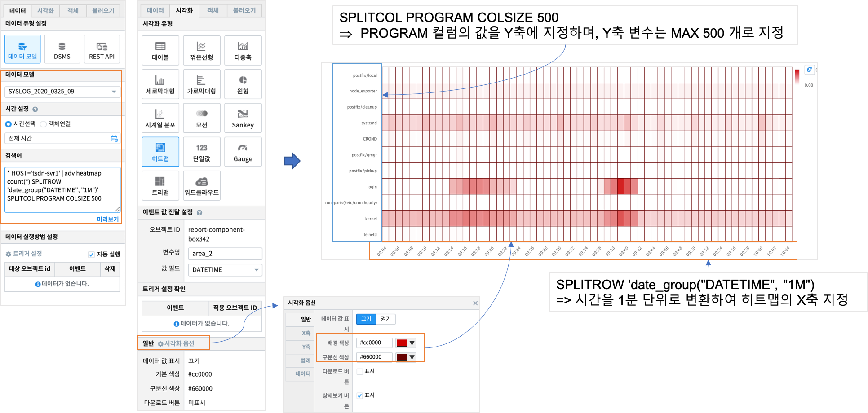The image size is (868, 413).
Task: Open the 범례 options tab
Action: [300, 360]
